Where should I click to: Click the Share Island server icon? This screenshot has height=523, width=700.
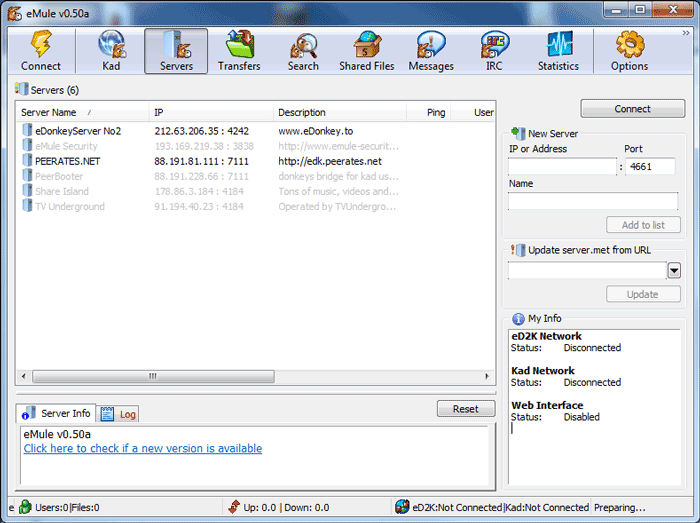tap(27, 191)
